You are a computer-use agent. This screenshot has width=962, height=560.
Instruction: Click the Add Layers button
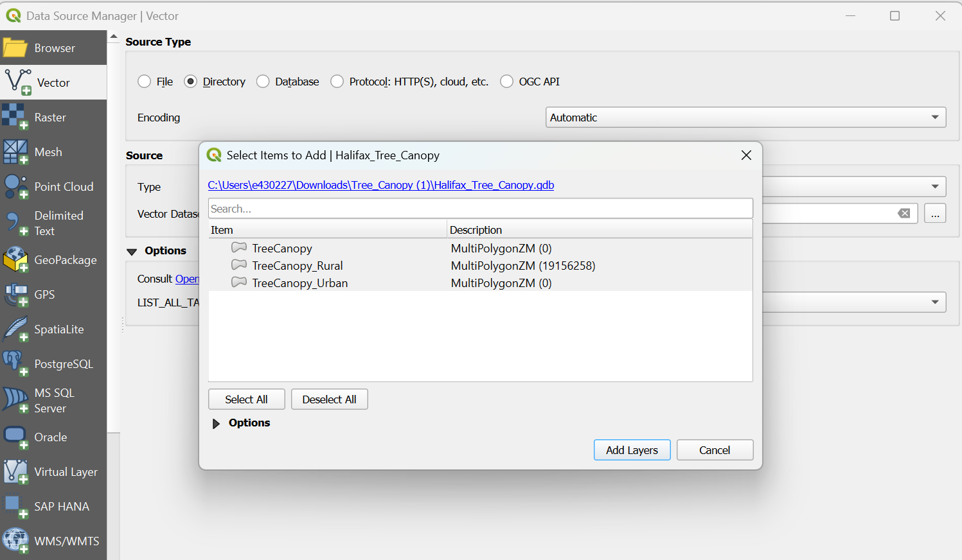(x=632, y=450)
